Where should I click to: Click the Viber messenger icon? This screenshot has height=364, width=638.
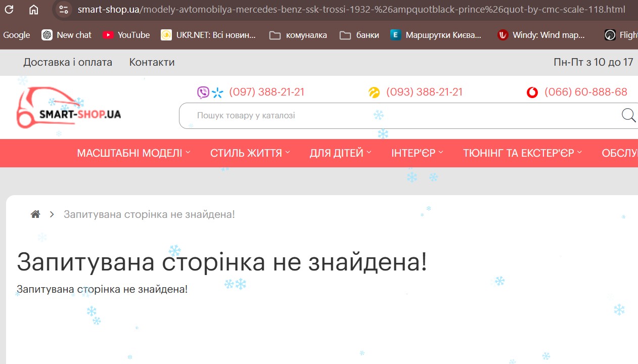203,92
